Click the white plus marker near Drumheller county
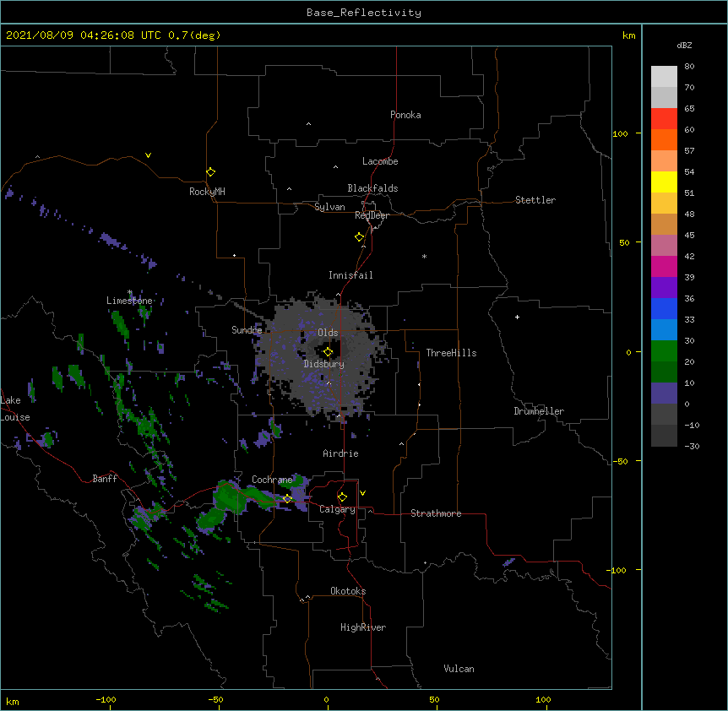The image size is (728, 711). point(517,317)
